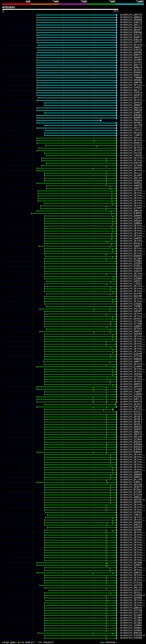This screenshot has height=644, width=146.
Task: Click the short cyan alignment bar for Q56YA3
Action: click(69, 120)
